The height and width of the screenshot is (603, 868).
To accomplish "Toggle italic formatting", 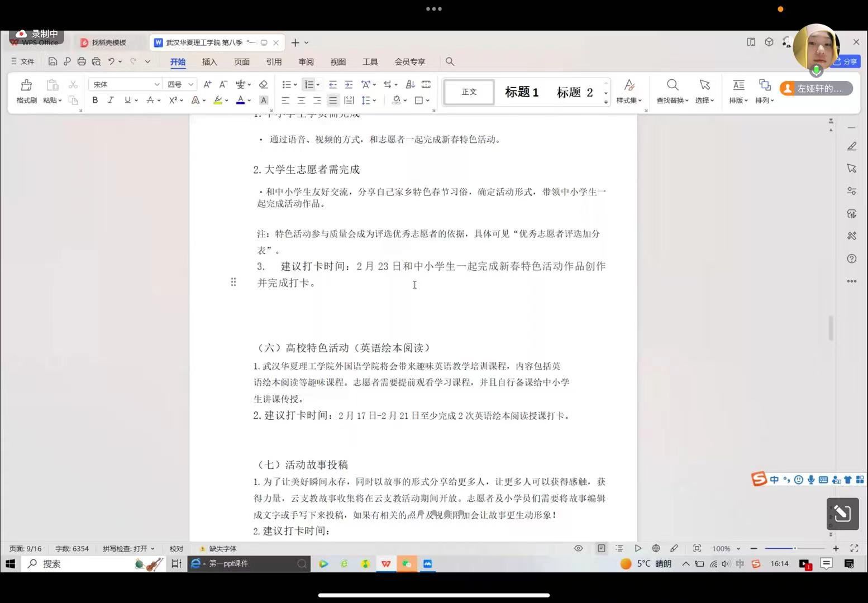I will (111, 100).
